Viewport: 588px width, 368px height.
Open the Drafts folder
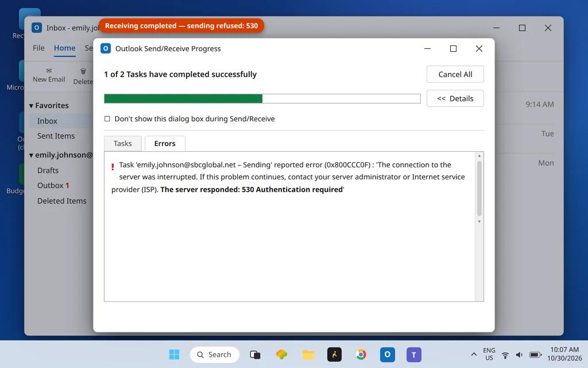pos(48,170)
